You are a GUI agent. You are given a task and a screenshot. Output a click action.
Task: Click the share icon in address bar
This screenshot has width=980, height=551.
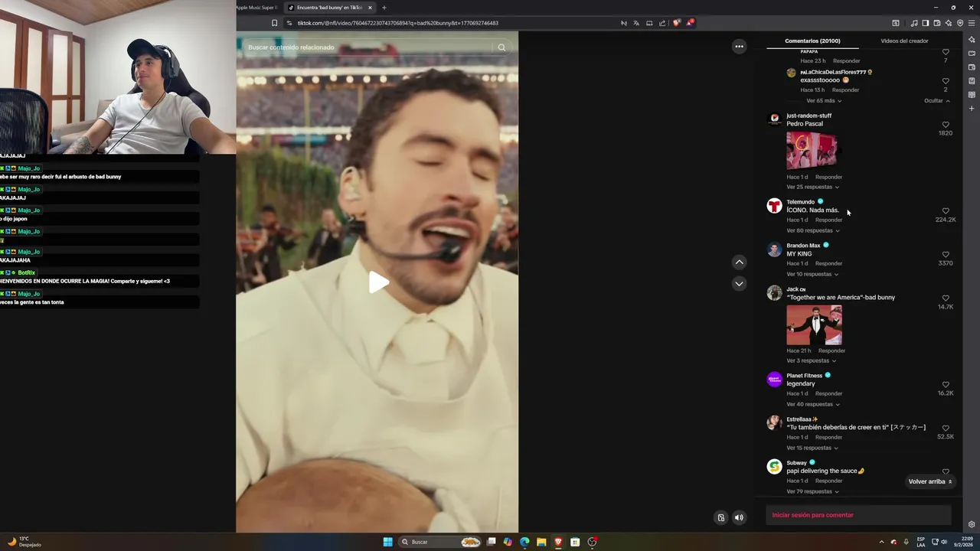pyautogui.click(x=662, y=23)
